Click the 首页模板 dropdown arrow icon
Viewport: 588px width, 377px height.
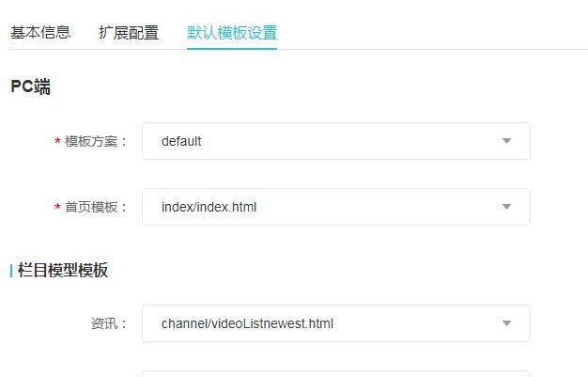[506, 207]
